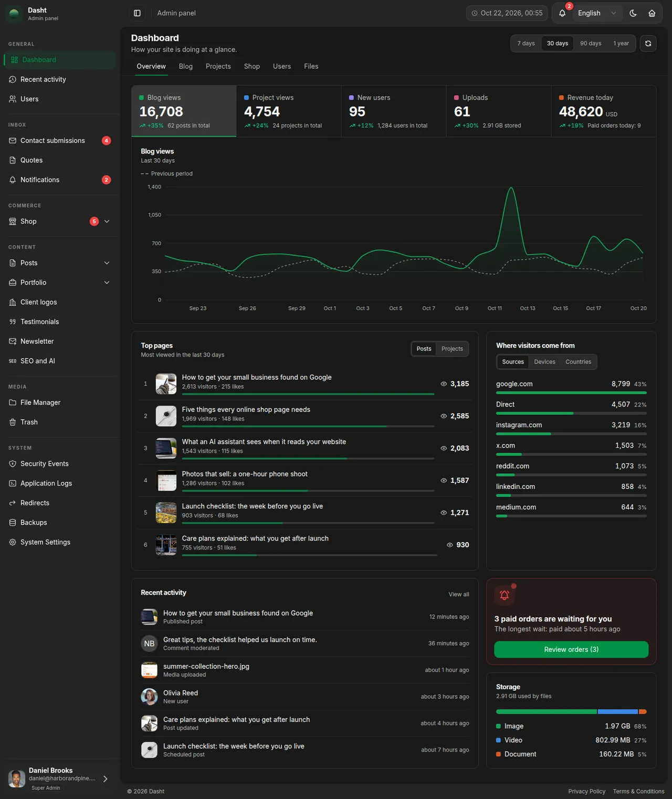Switch to the Shop tab
This screenshot has width=672, height=799.
tap(252, 66)
